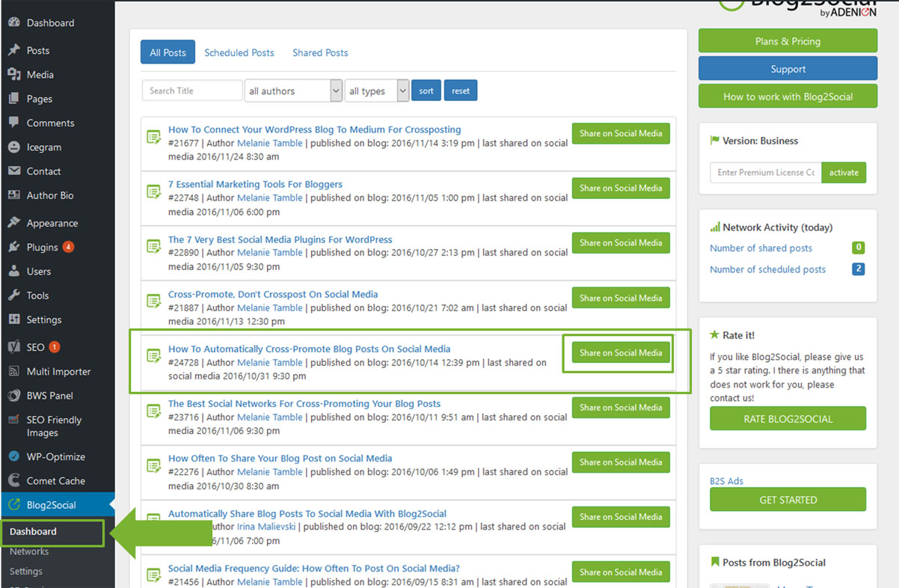899x588 pixels.
Task: Click the blue Support button
Action: click(788, 69)
